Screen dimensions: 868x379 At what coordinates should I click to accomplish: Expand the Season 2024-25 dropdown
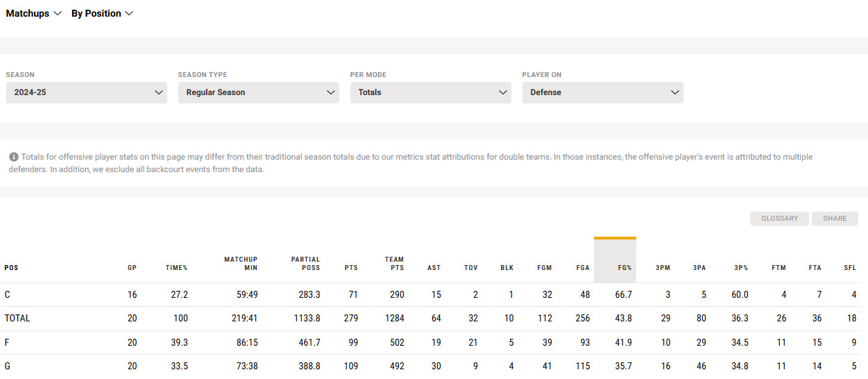click(87, 92)
